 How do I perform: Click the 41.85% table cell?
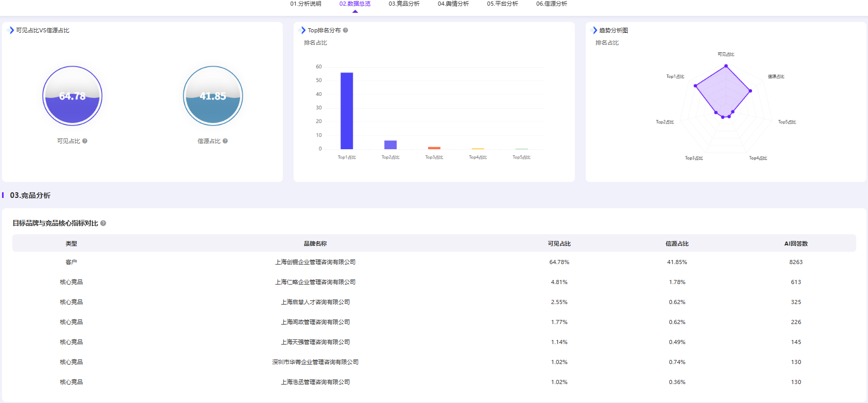coord(677,262)
